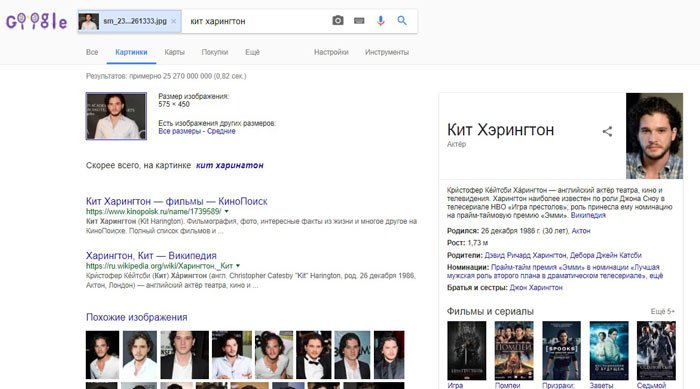The height and width of the screenshot is (389, 700).
Task: Start voice search with microphone icon
Action: (380, 21)
